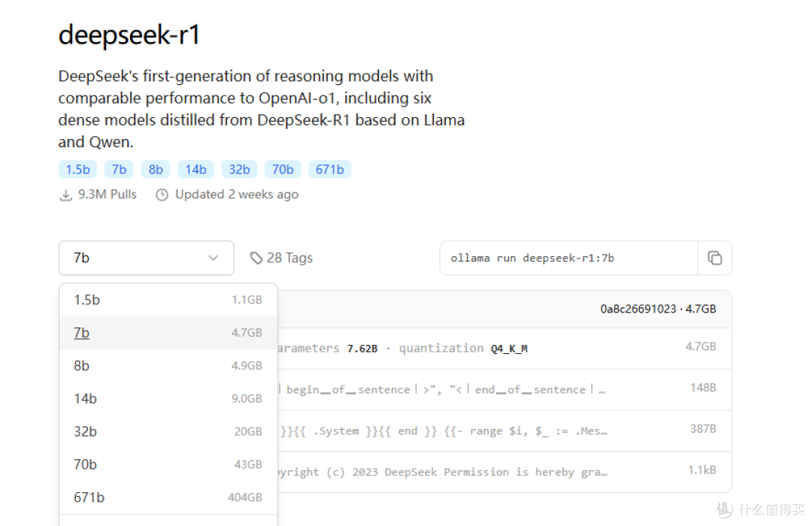Click the 1.5b blue tag badge
Screen dimensions: 812x526
[x=77, y=169]
